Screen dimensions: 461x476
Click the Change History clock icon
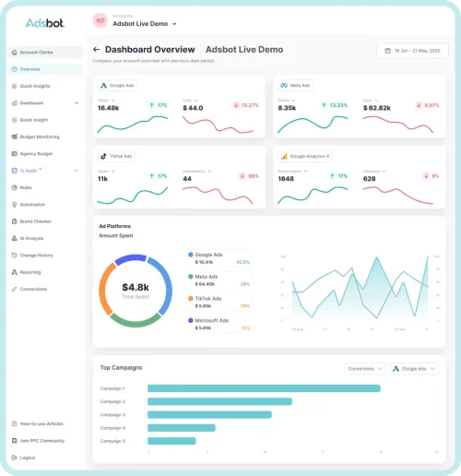pos(14,256)
